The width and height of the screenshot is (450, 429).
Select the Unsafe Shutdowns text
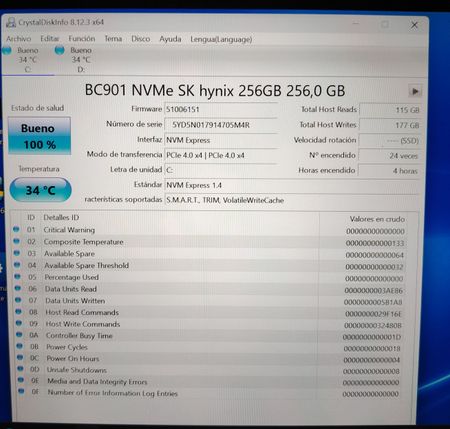click(x=77, y=370)
